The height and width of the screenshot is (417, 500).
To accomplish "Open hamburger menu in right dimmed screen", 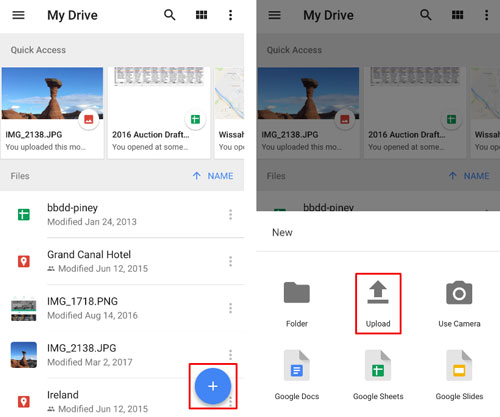I will [274, 15].
